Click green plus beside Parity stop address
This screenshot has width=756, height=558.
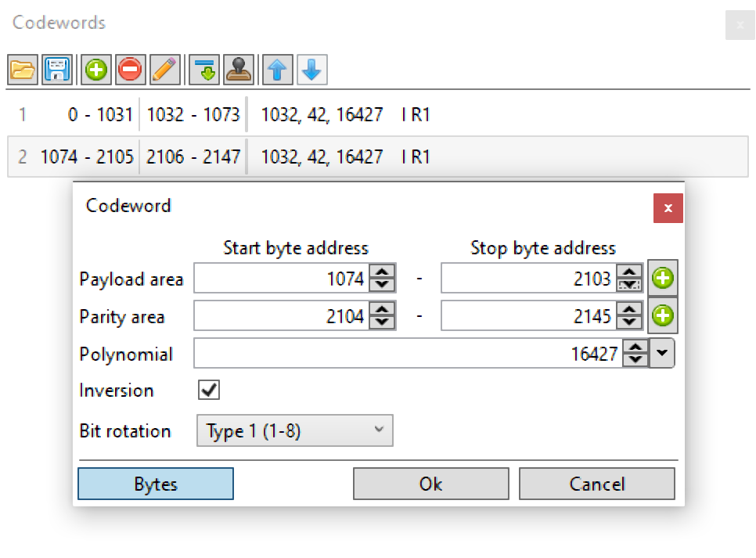coord(662,315)
